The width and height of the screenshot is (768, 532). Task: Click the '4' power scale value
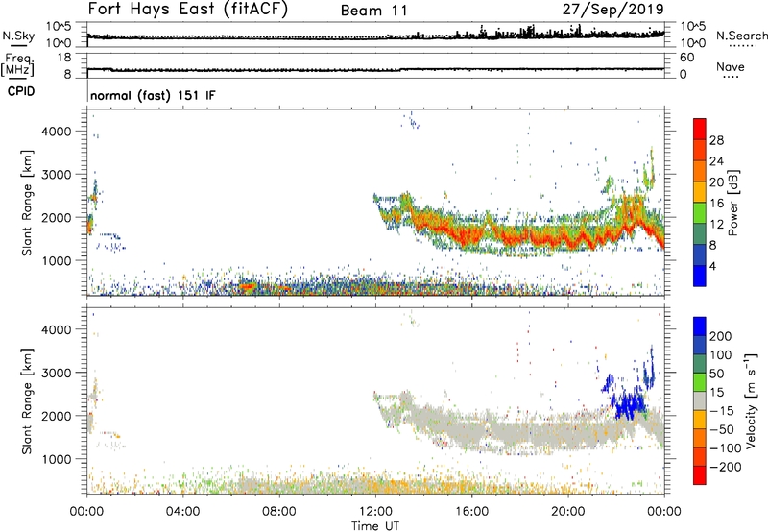point(712,266)
